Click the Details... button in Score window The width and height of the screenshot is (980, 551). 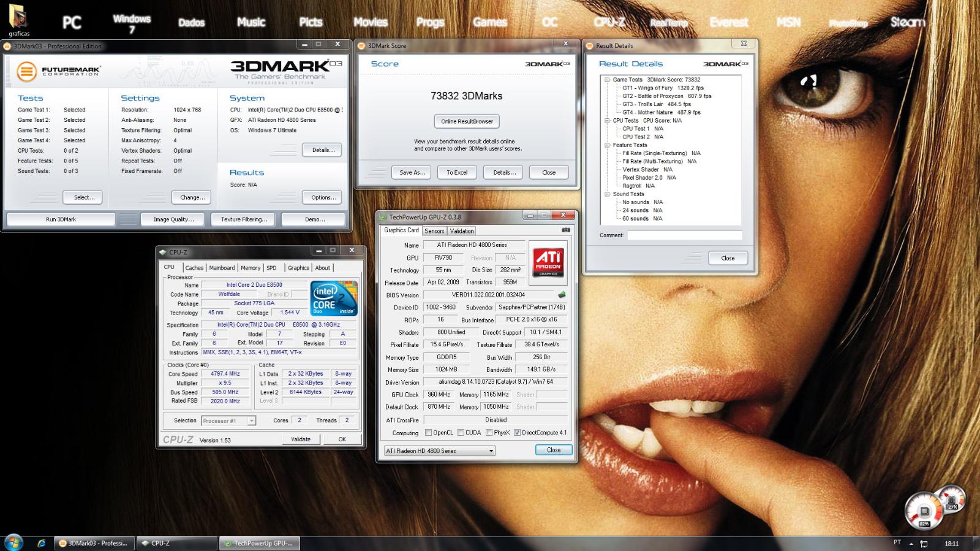[x=503, y=172]
